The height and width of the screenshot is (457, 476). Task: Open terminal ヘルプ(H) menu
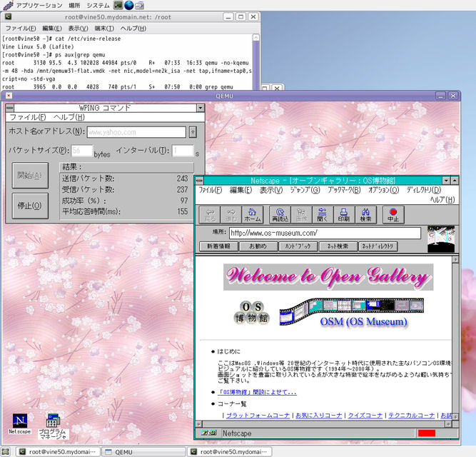[x=133, y=29]
